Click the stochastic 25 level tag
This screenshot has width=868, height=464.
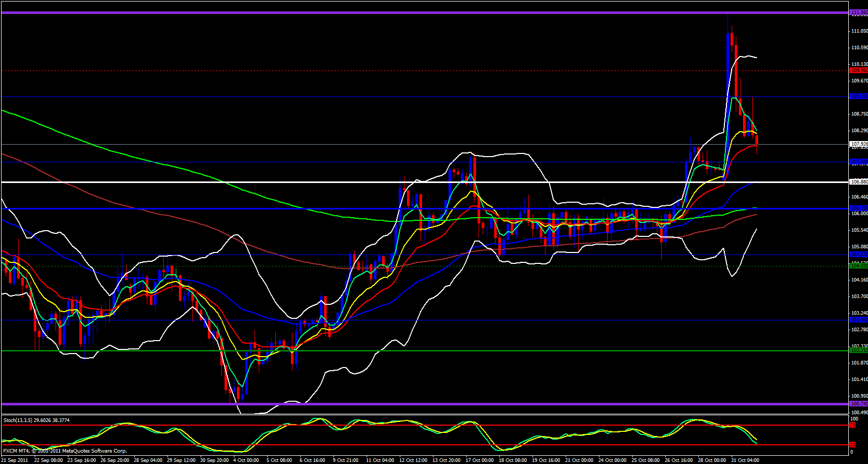[x=852, y=445]
